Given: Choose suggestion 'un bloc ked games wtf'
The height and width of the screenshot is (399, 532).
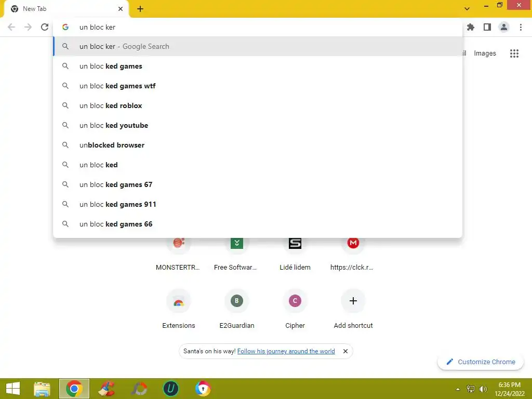Looking at the screenshot, I should click(x=258, y=86).
